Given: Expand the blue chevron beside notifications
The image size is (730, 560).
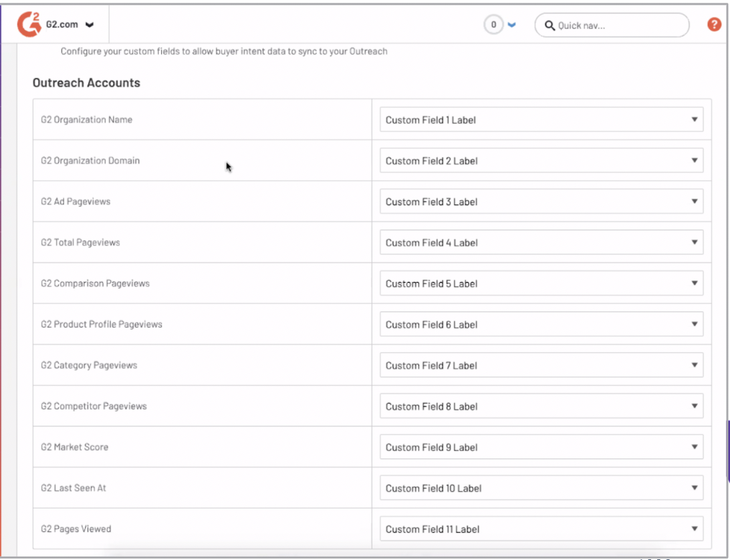Looking at the screenshot, I should coord(512,25).
